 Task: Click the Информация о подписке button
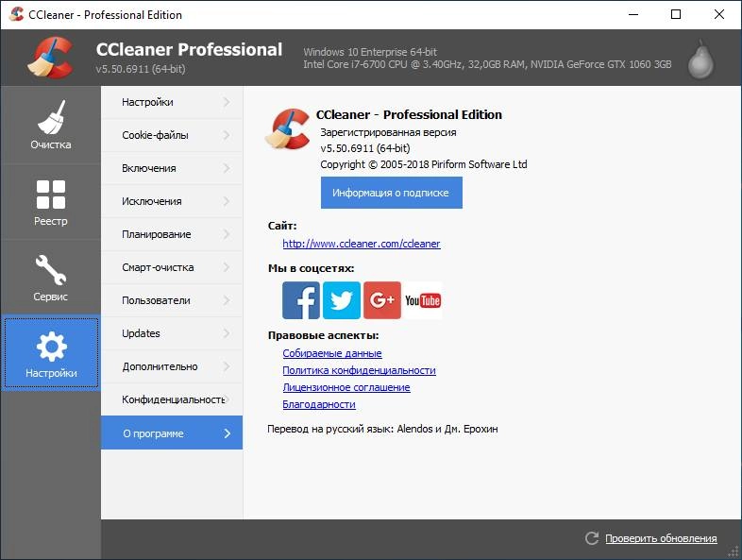(x=392, y=193)
